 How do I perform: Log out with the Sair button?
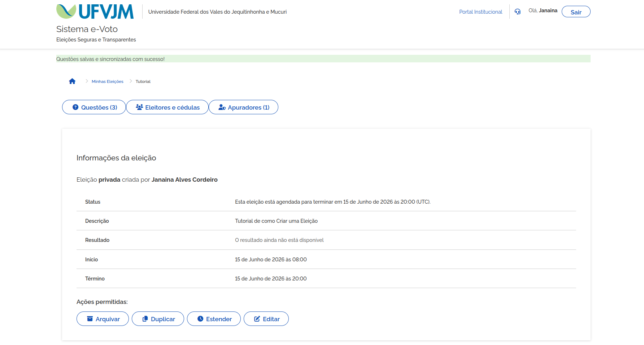click(576, 12)
